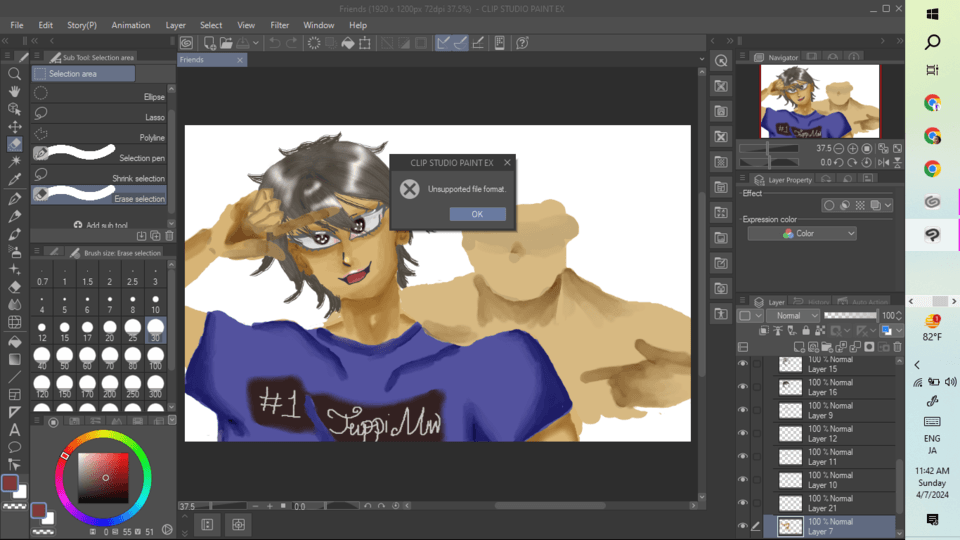Open the Expression color Color dropdown
The height and width of the screenshot is (540, 960).
click(801, 233)
